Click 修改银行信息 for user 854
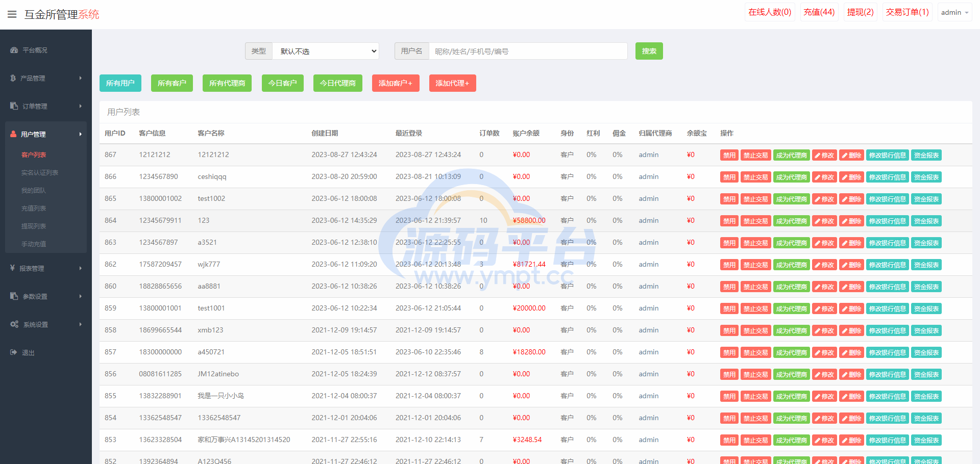980x464 pixels. coord(888,419)
